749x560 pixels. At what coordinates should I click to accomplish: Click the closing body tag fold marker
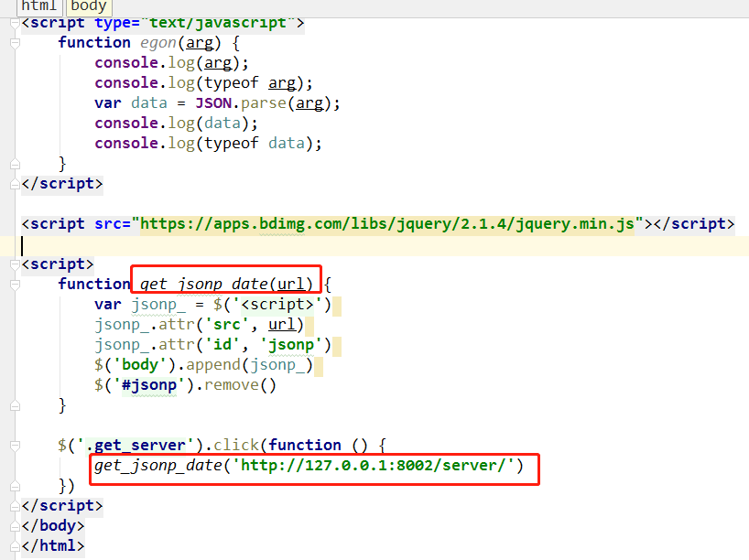15,526
